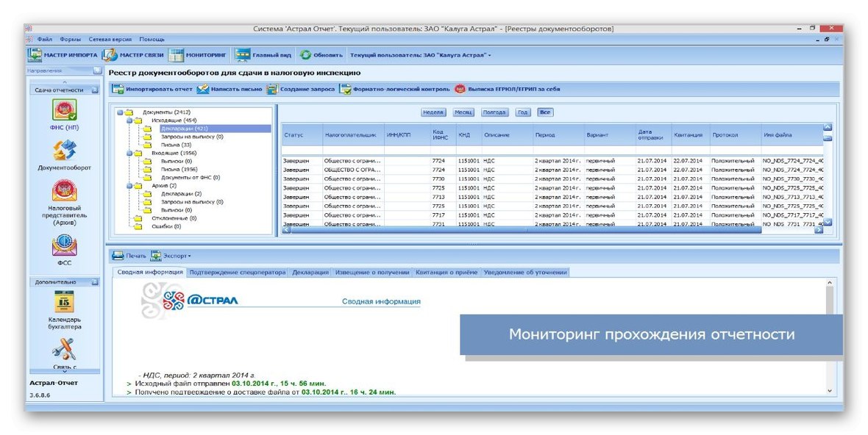Viewport: 868px width, 435px height.
Task: Open Текущий пользователь dropdown in toolbar
Action: point(421,55)
